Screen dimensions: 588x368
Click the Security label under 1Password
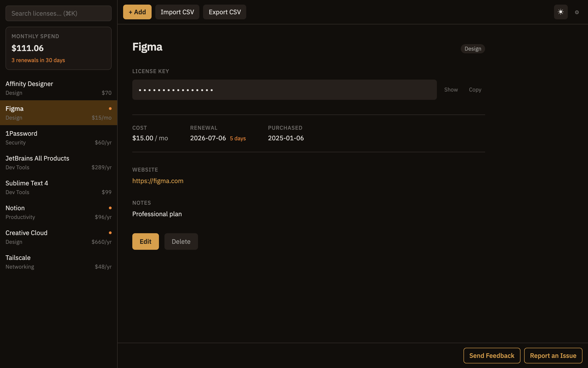(x=16, y=142)
